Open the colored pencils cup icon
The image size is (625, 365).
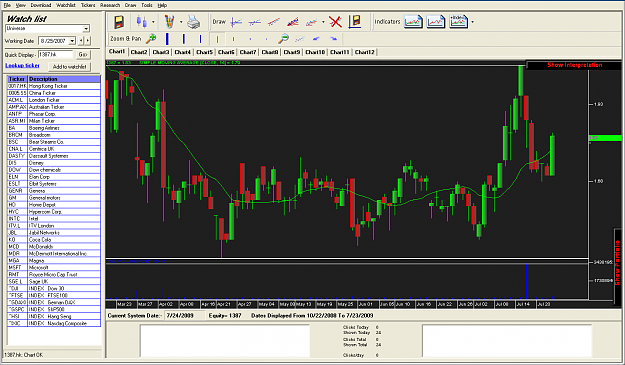click(170, 22)
